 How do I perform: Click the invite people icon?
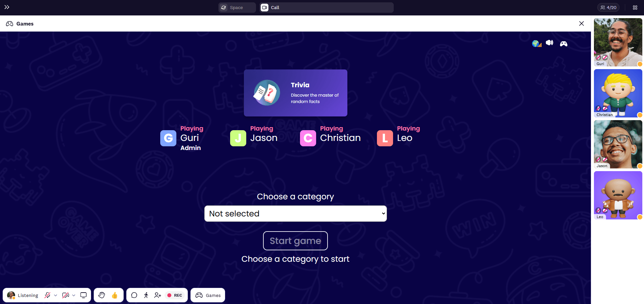(x=158, y=295)
